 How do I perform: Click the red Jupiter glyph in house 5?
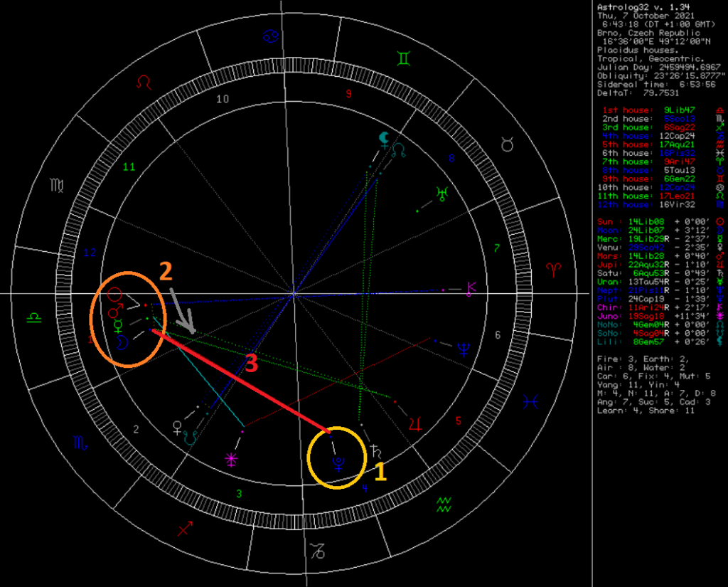(415, 424)
